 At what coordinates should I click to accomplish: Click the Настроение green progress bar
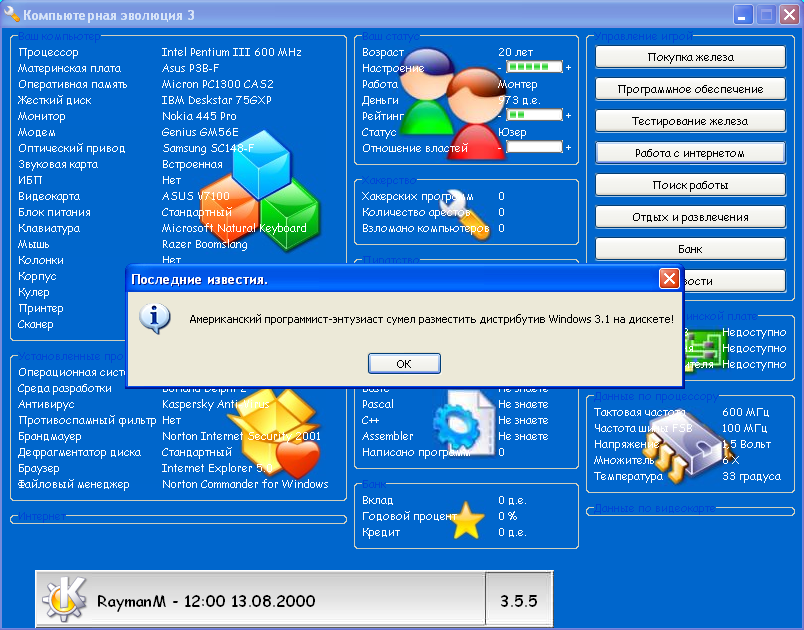(534, 67)
